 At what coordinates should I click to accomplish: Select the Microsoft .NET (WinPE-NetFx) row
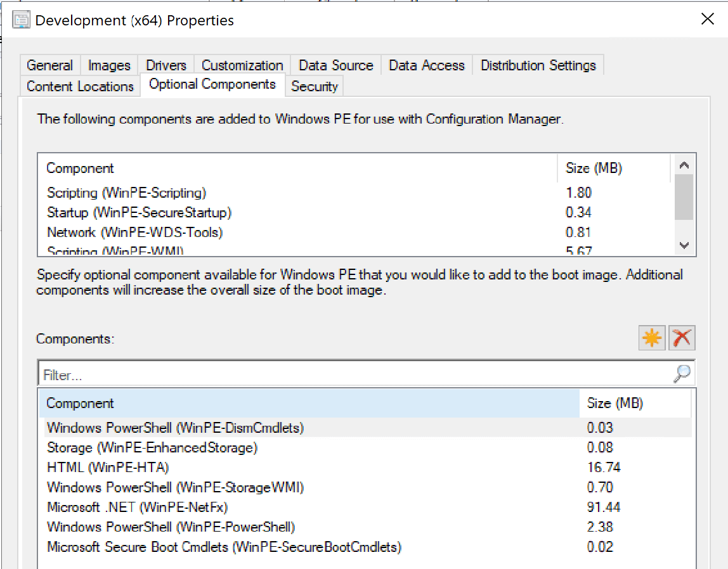(x=138, y=507)
